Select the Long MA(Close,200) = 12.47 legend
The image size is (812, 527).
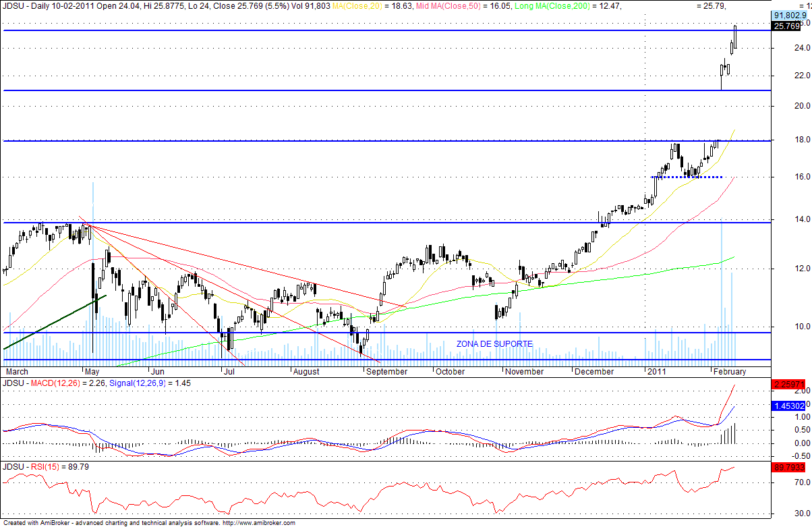point(567,5)
